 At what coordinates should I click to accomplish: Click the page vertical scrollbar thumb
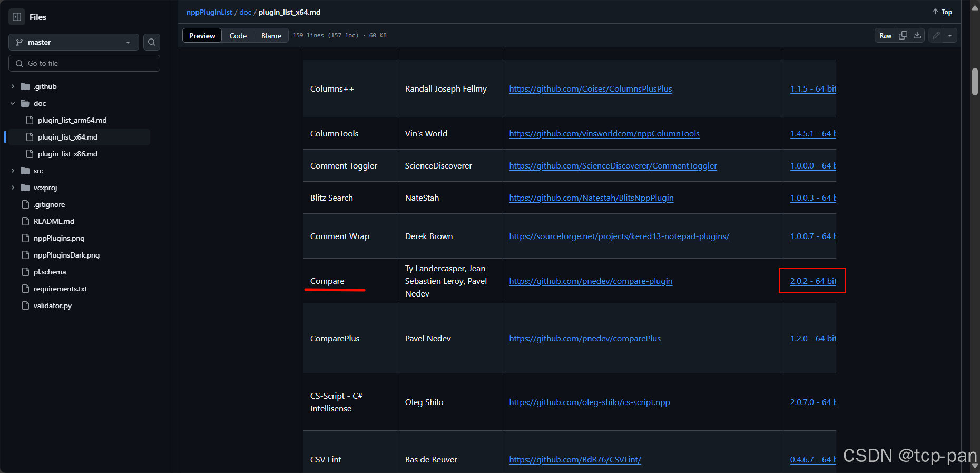[975, 81]
